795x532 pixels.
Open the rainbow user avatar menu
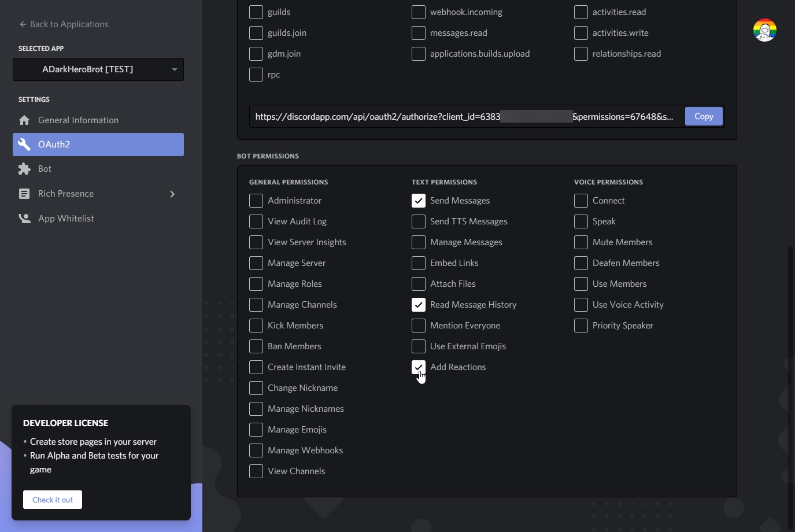pos(764,30)
